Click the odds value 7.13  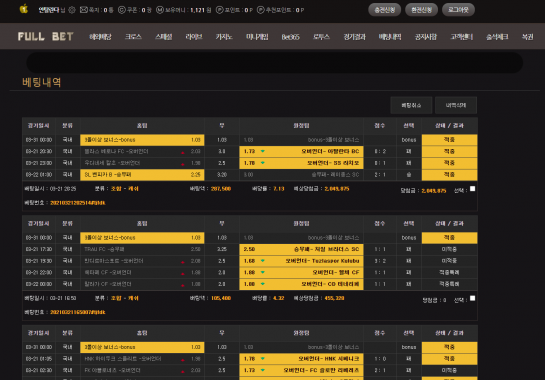tap(279, 189)
